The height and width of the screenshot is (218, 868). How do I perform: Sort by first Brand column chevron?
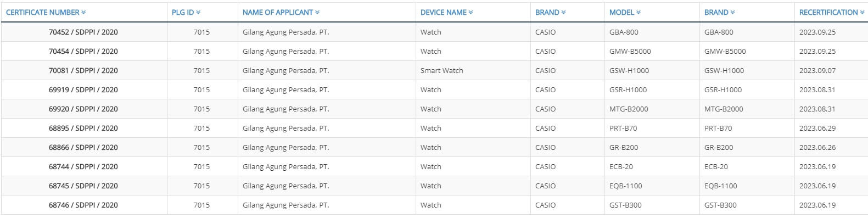pyautogui.click(x=564, y=12)
